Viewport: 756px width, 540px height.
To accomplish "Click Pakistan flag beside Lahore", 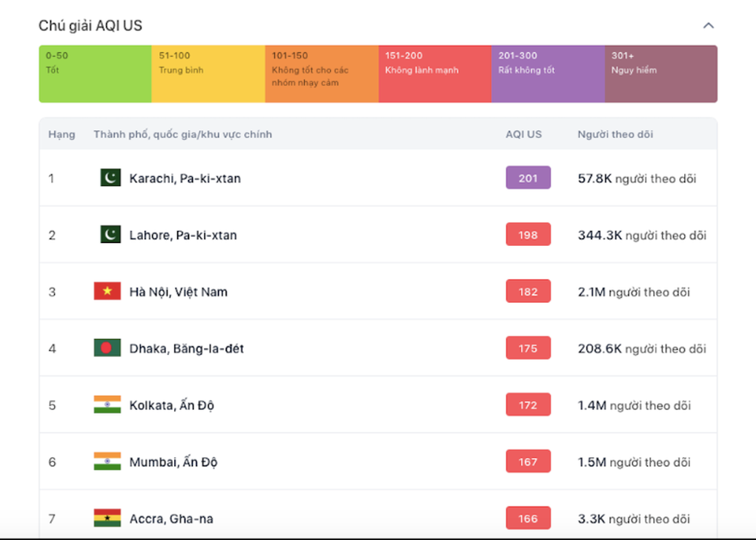I will [x=110, y=235].
